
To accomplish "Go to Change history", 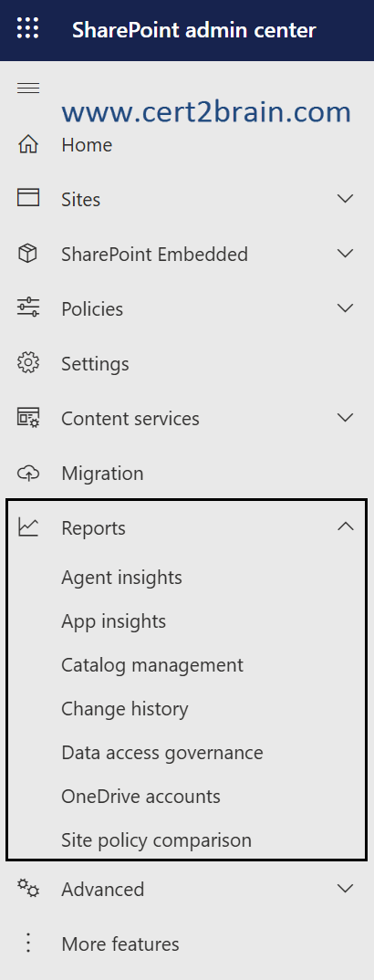I will (125, 709).
